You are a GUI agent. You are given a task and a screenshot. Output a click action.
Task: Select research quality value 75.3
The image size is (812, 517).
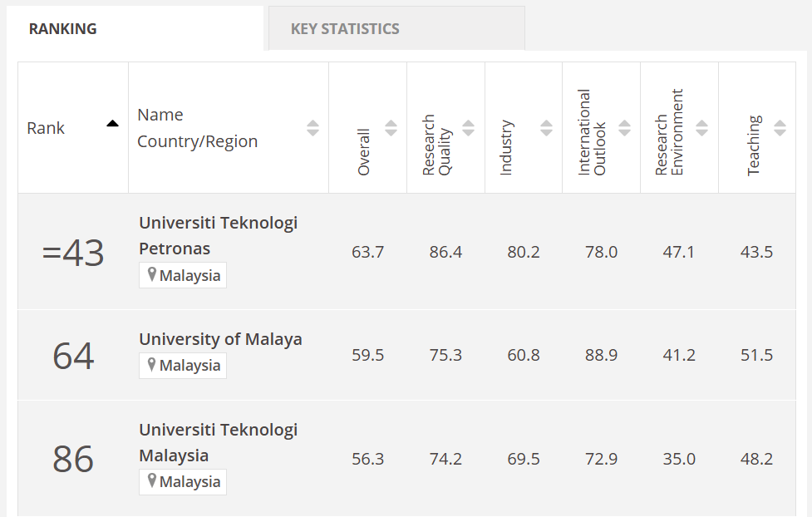445,355
